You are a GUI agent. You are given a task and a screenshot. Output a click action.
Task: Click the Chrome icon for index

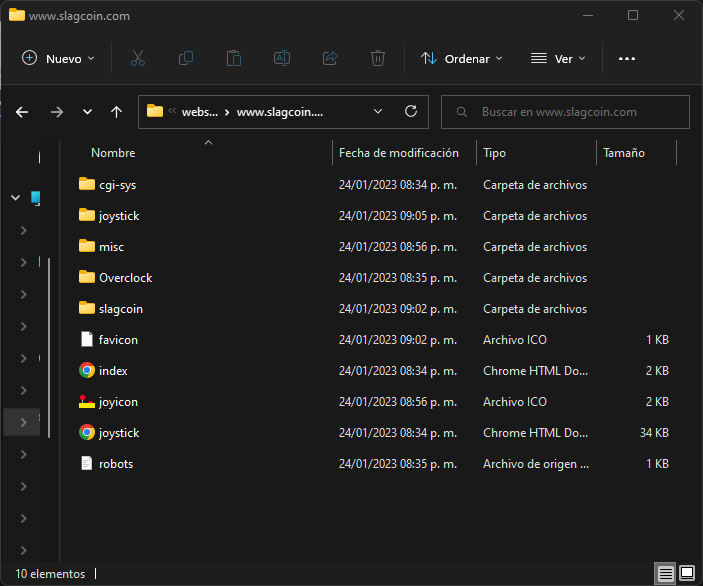click(87, 370)
